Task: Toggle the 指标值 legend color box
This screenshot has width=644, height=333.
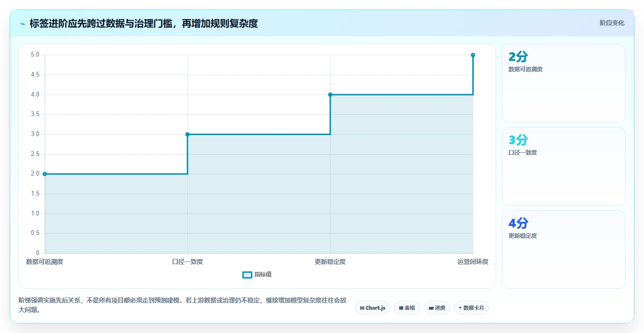Action: click(247, 274)
